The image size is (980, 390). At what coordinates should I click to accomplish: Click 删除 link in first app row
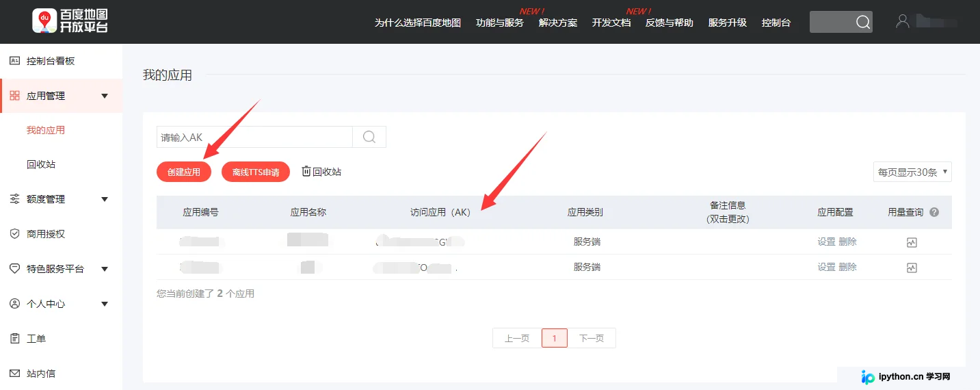pyautogui.click(x=847, y=242)
